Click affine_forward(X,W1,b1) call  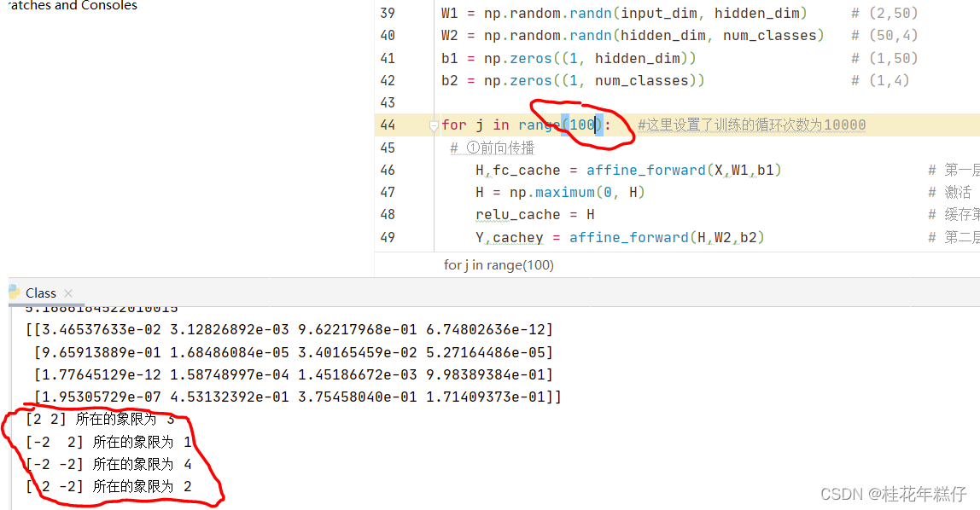pos(684,170)
